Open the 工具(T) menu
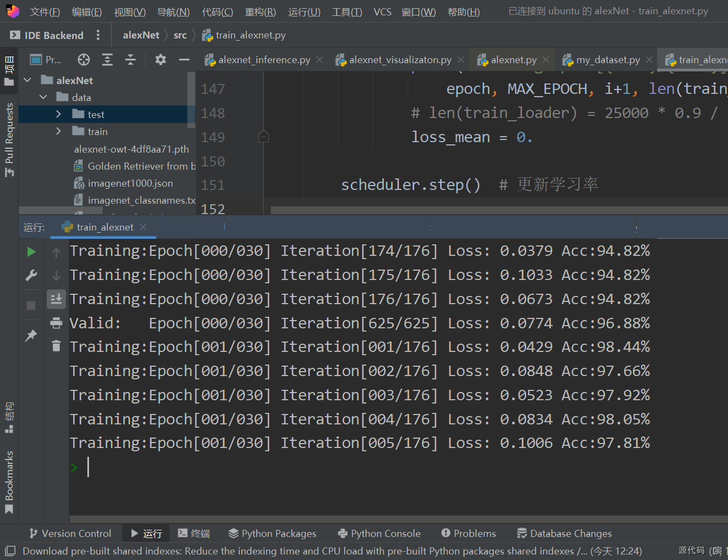The image size is (728, 560). 347,12
